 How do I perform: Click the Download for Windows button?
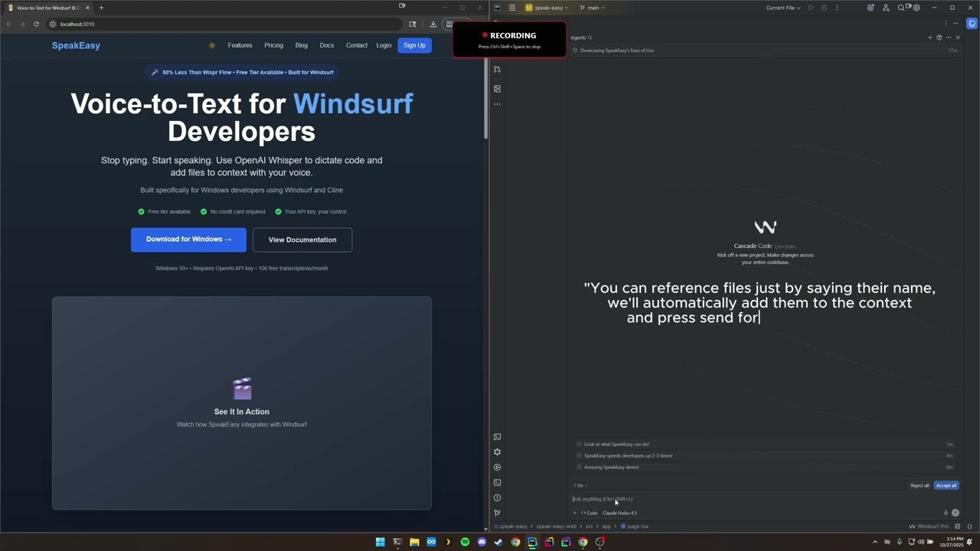click(188, 240)
